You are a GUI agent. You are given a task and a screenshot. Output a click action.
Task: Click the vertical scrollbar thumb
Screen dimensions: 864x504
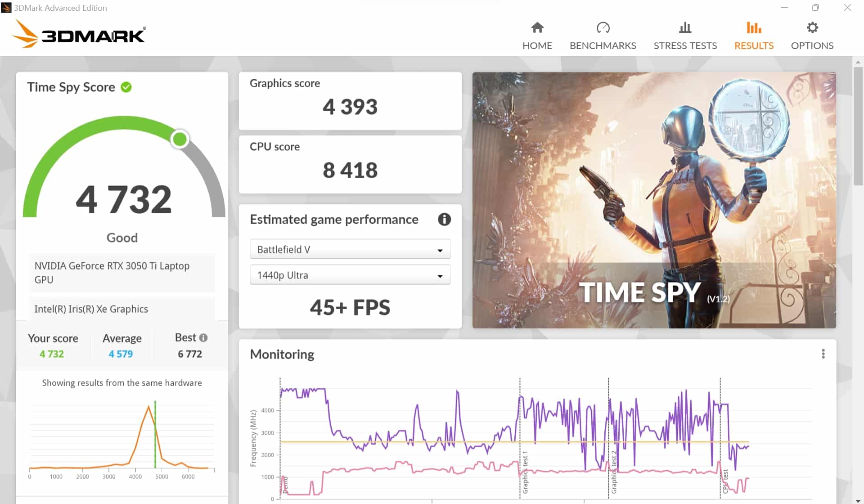click(858, 126)
